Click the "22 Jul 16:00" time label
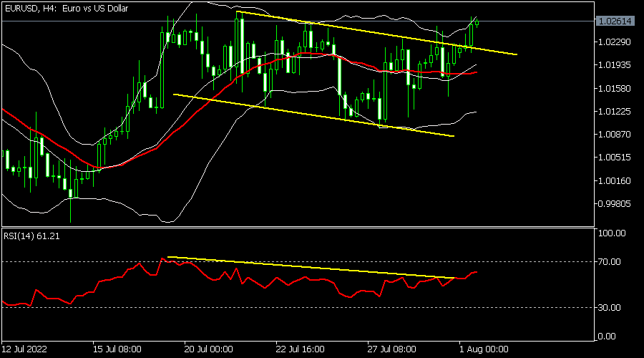The image size is (644, 358). [301, 349]
